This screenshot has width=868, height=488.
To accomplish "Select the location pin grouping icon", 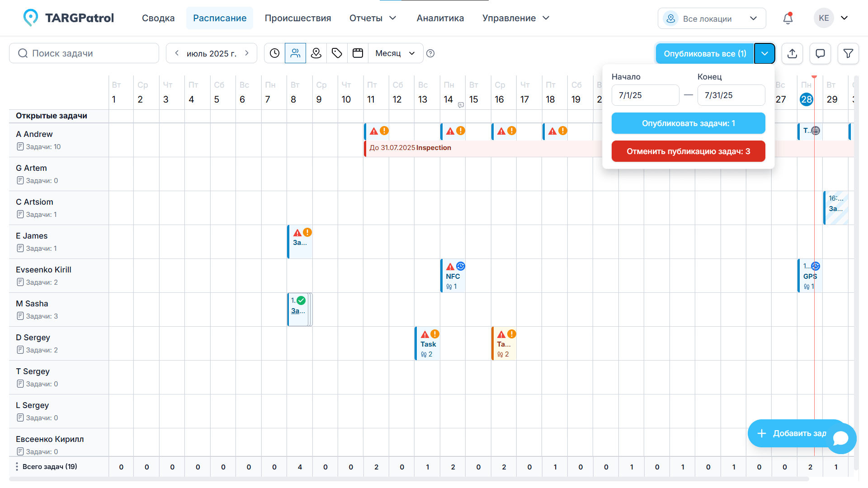I will (316, 53).
